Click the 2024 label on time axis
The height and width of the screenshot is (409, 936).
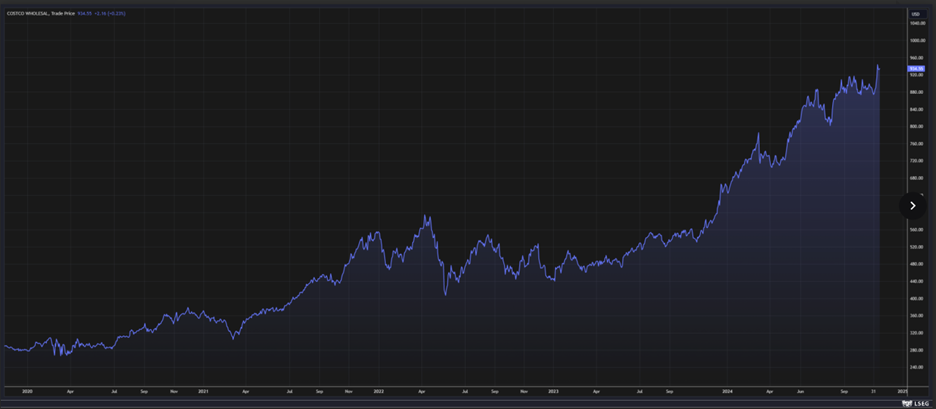click(x=727, y=393)
